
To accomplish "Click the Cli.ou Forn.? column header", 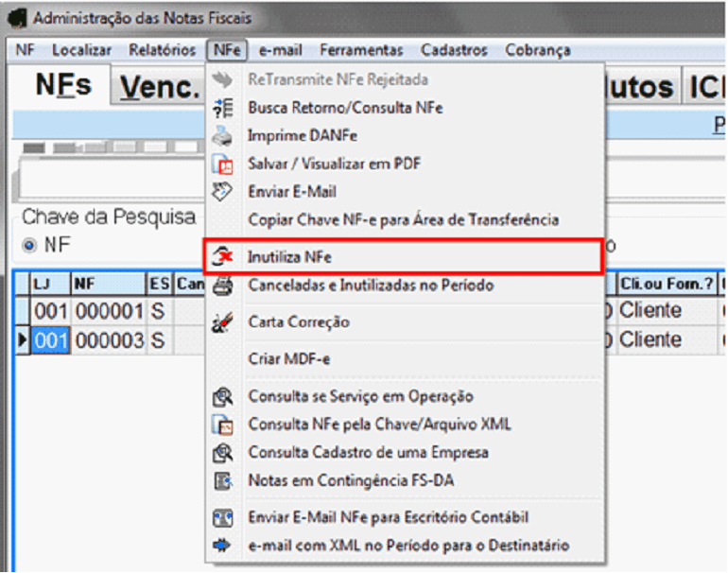I will 665,283.
